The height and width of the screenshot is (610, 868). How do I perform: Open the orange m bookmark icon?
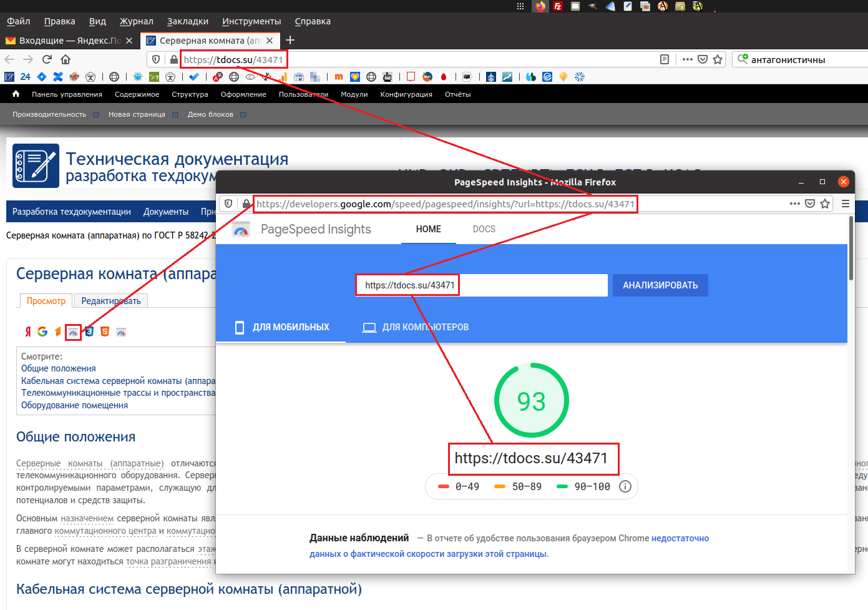click(339, 77)
